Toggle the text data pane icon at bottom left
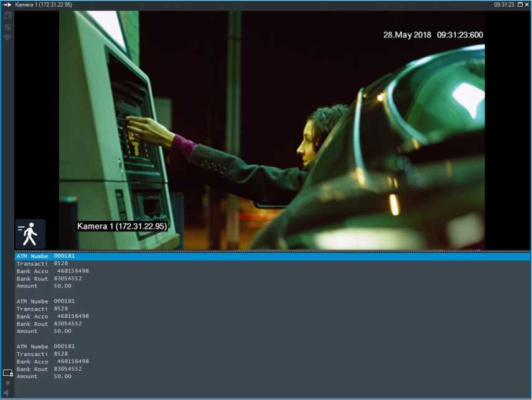The width and height of the screenshot is (532, 400). 7,373
